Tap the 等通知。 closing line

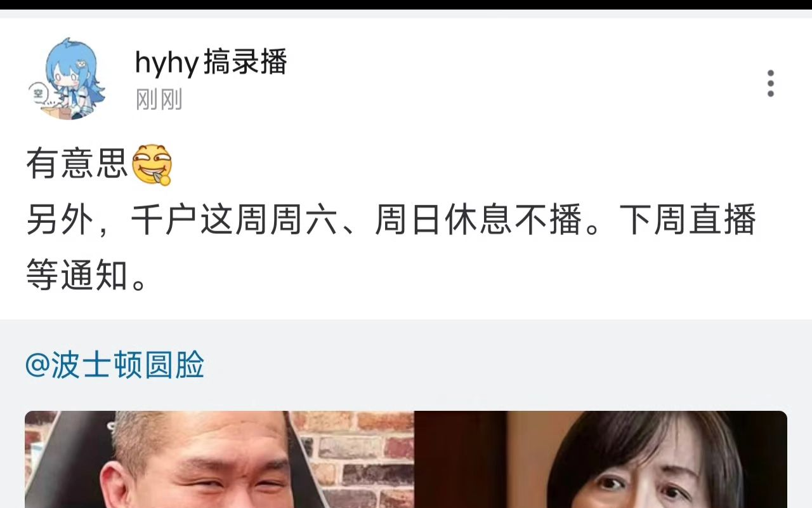87,276
